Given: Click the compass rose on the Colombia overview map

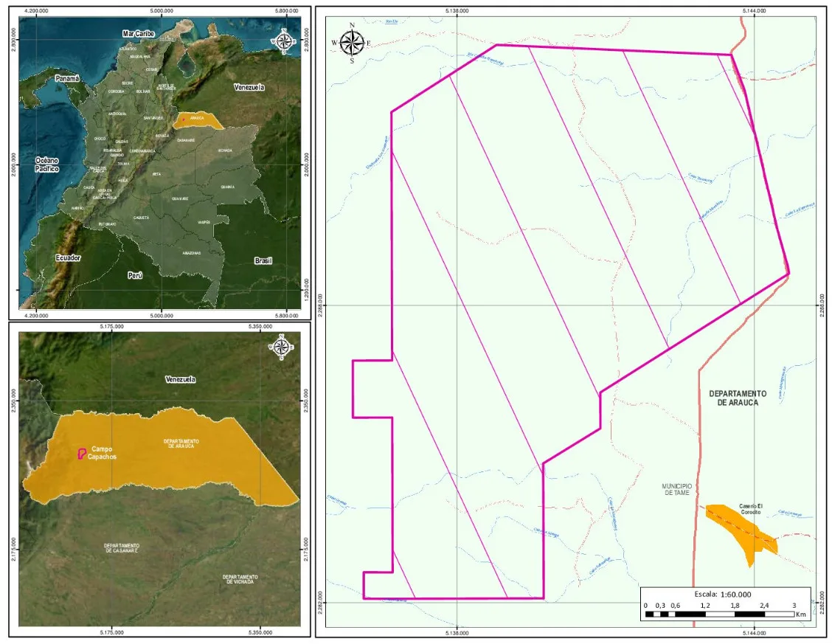Looking at the screenshot, I should [x=285, y=41].
